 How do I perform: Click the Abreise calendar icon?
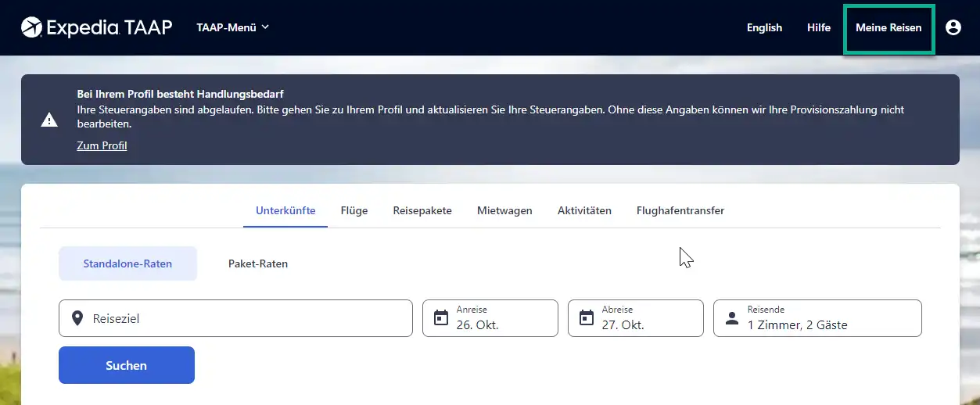coord(587,318)
